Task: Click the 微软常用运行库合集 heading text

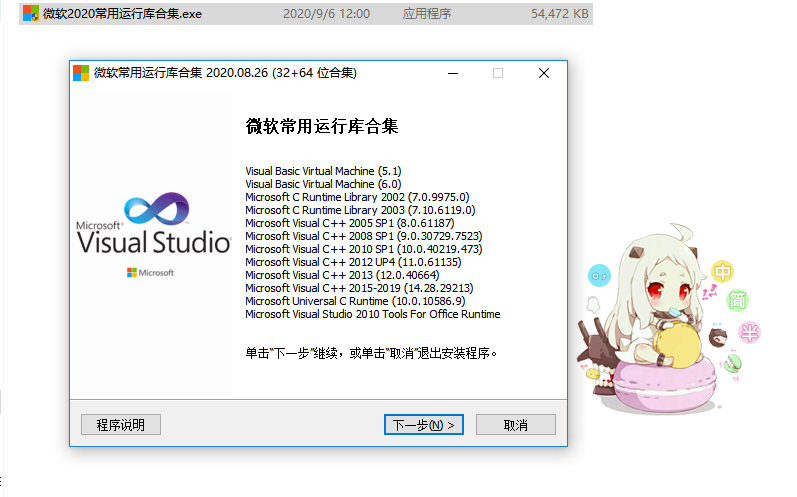Action: point(322,127)
